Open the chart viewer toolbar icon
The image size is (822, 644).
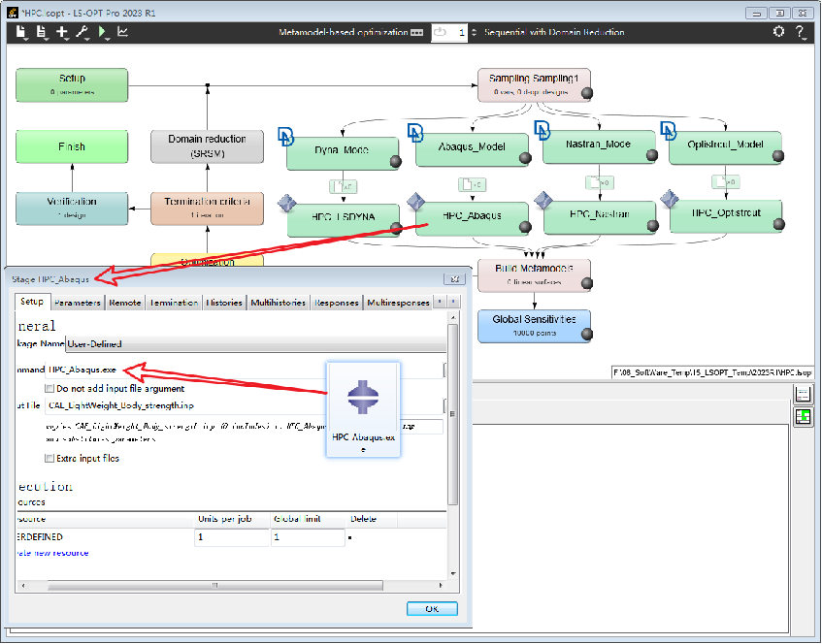[x=122, y=32]
